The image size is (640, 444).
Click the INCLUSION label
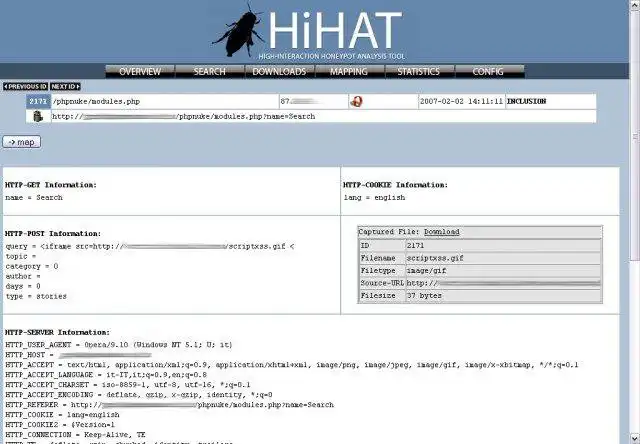pos(527,101)
